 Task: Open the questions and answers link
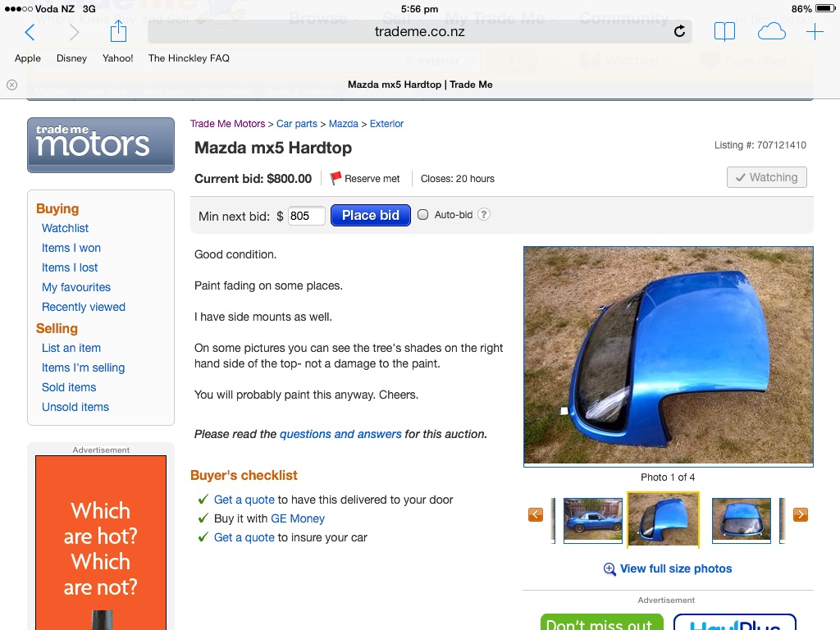click(340, 434)
